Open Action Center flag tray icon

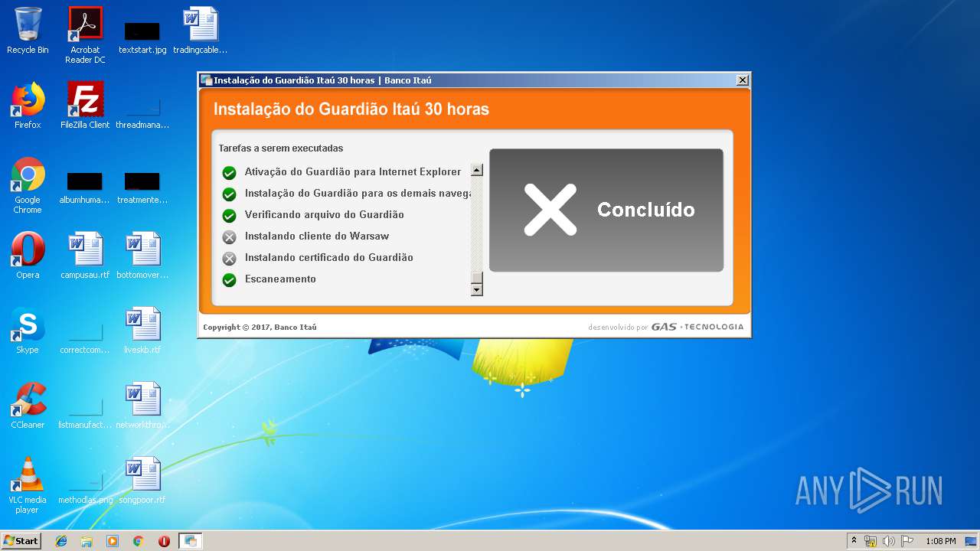click(x=906, y=541)
